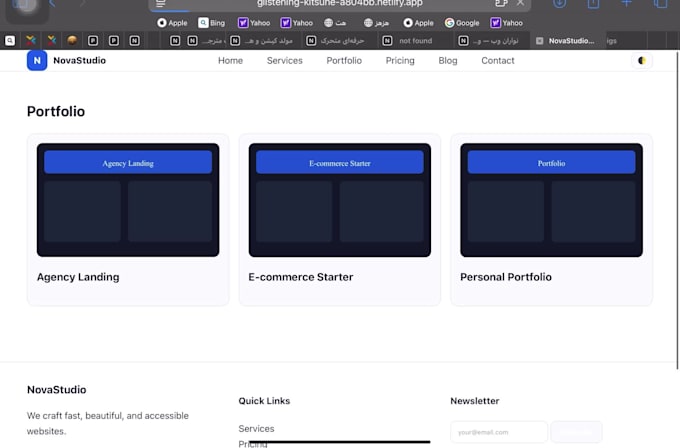Viewport: 680px width, 448px height.
Task: Click the 'Portfolio' page heading
Action: click(x=56, y=111)
